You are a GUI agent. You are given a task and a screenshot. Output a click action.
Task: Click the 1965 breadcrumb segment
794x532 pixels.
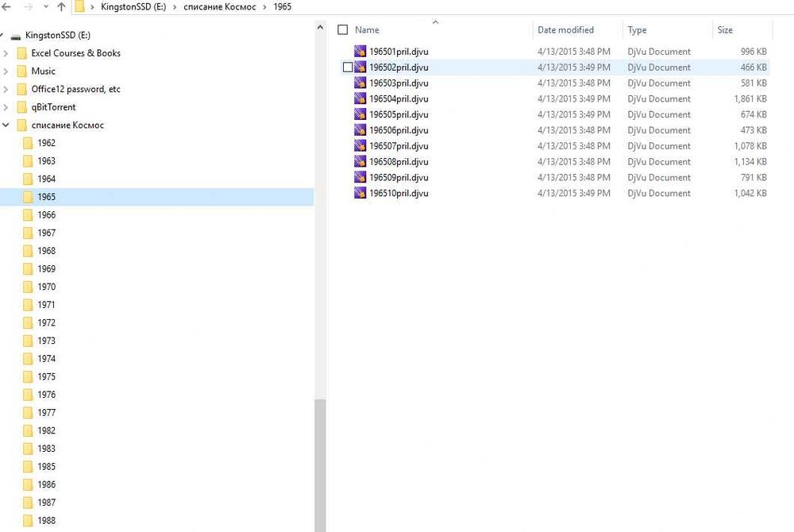282,6
